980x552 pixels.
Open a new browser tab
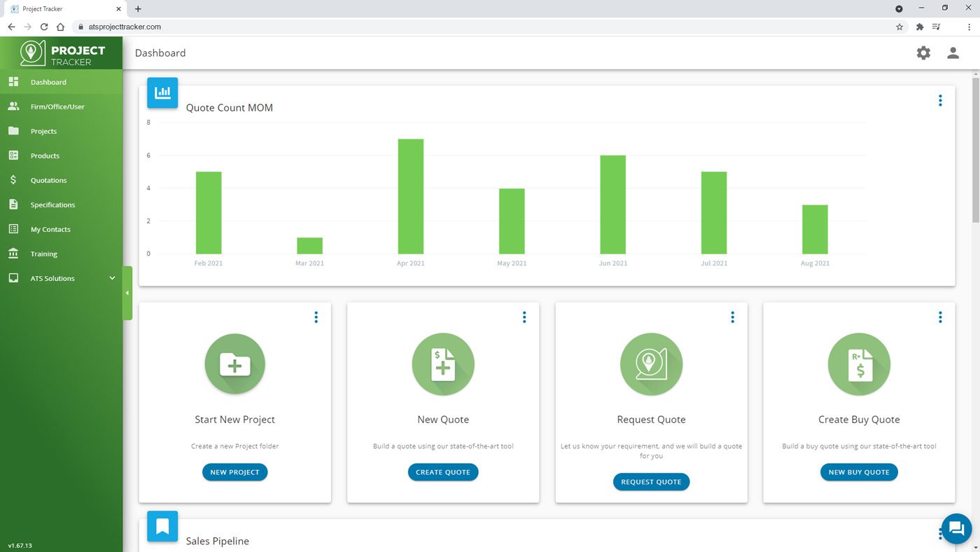pos(138,8)
